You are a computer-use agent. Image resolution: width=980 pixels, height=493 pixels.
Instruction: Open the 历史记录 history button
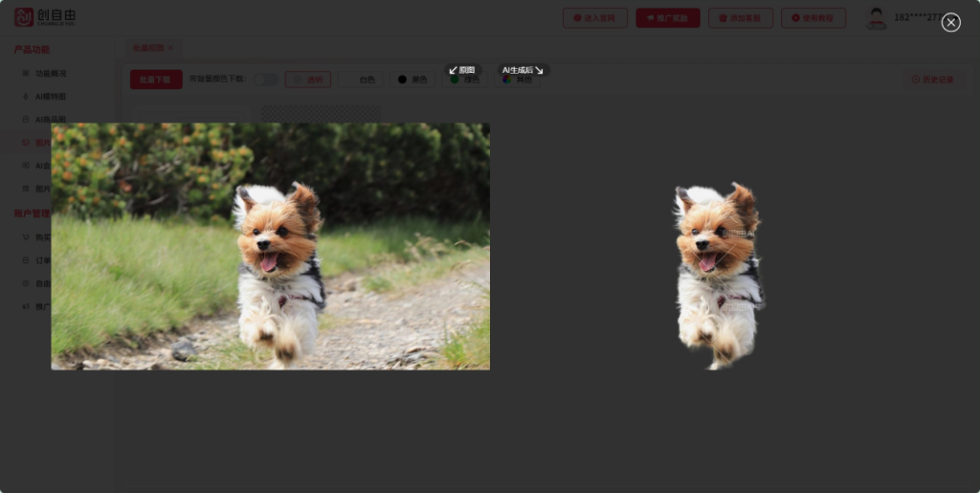[932, 79]
